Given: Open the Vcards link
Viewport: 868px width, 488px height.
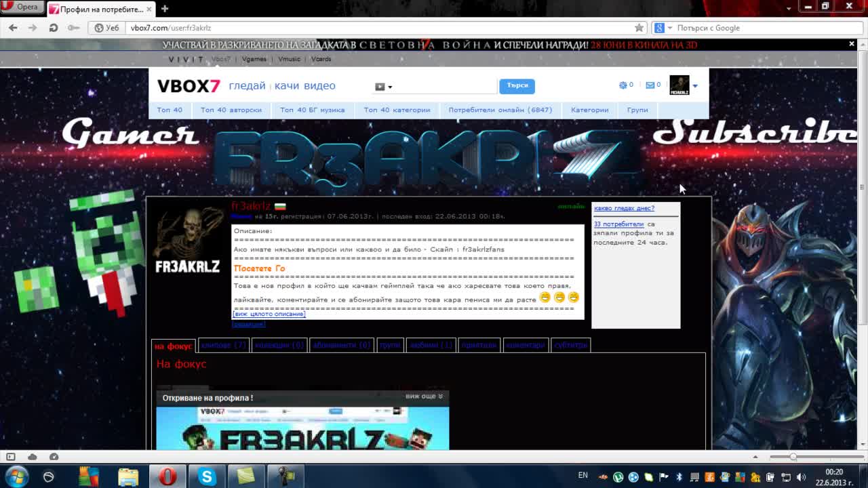Looking at the screenshot, I should pyautogui.click(x=321, y=59).
